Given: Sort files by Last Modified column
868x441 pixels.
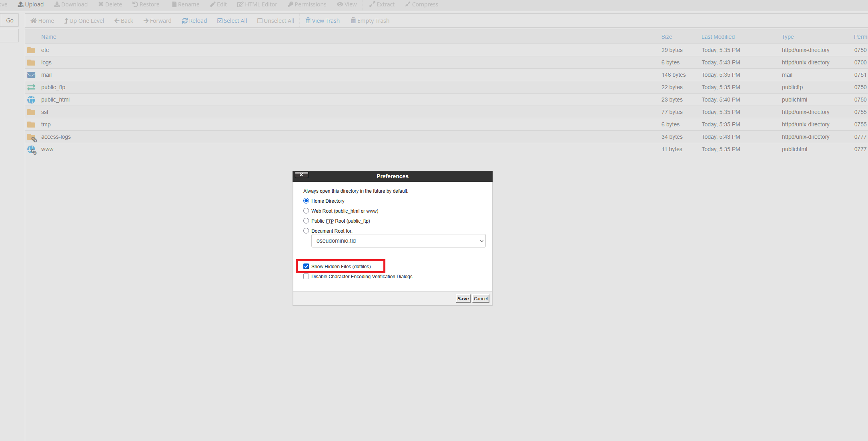Looking at the screenshot, I should pos(718,37).
